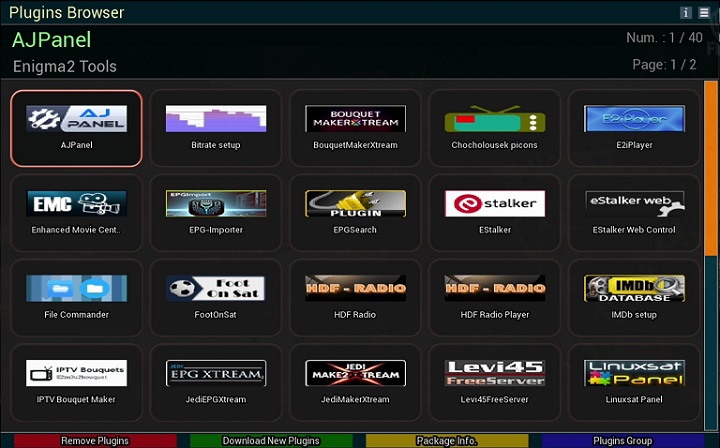The width and height of the screenshot is (720, 448).
Task: Launch the Linuxsat Panel plugin icon
Action: 634,373
